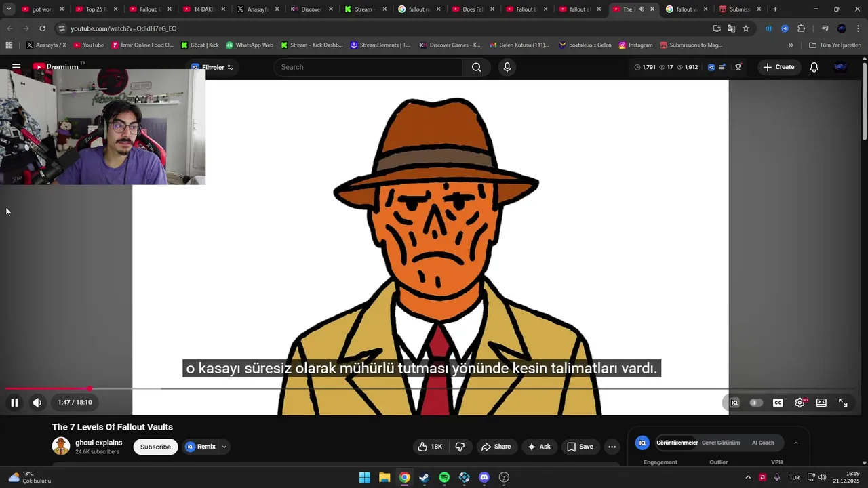Click the blue vidIQ icon in header
868x488 pixels.
click(x=711, y=67)
